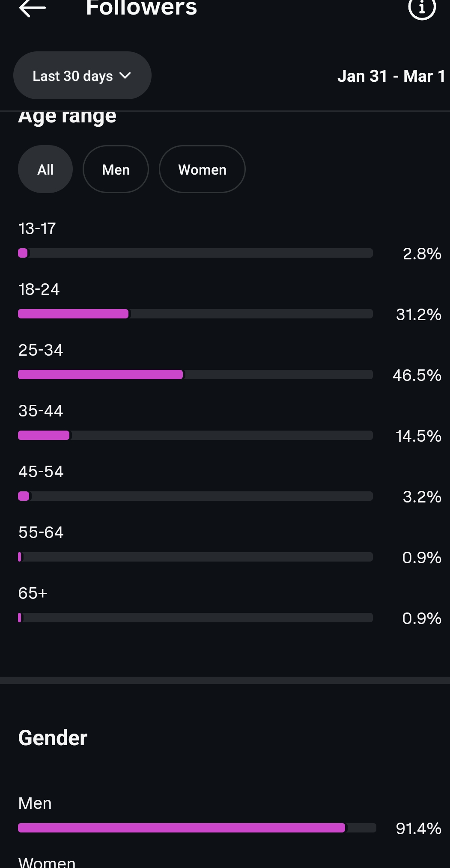This screenshot has width=450, height=868.
Task: Open the Last 30 days dropdown
Action: [x=82, y=76]
